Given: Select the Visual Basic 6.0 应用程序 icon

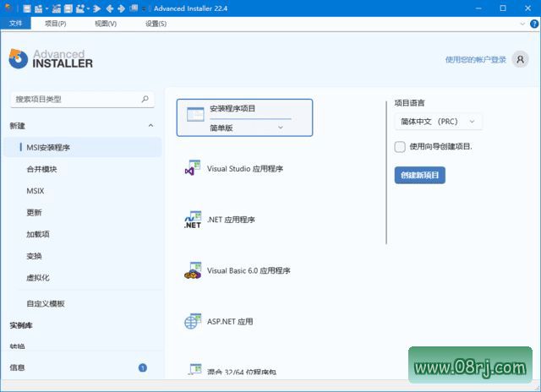Looking at the screenshot, I should 193,270.
